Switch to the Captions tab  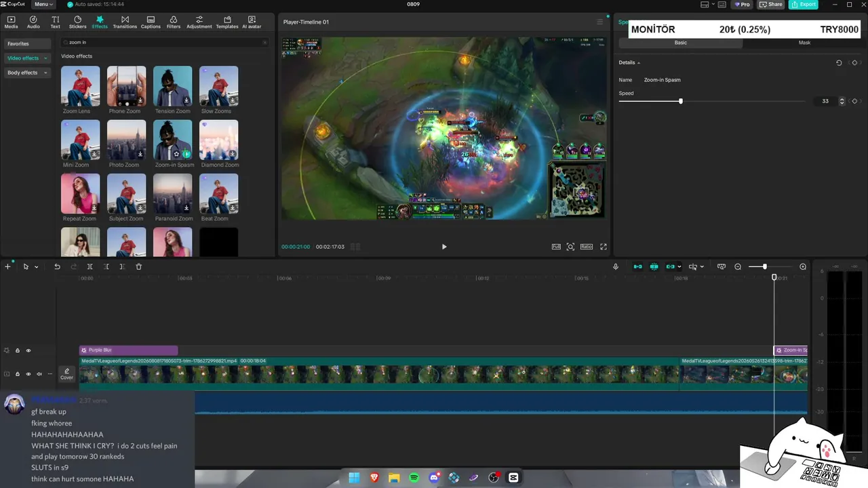pyautogui.click(x=151, y=22)
